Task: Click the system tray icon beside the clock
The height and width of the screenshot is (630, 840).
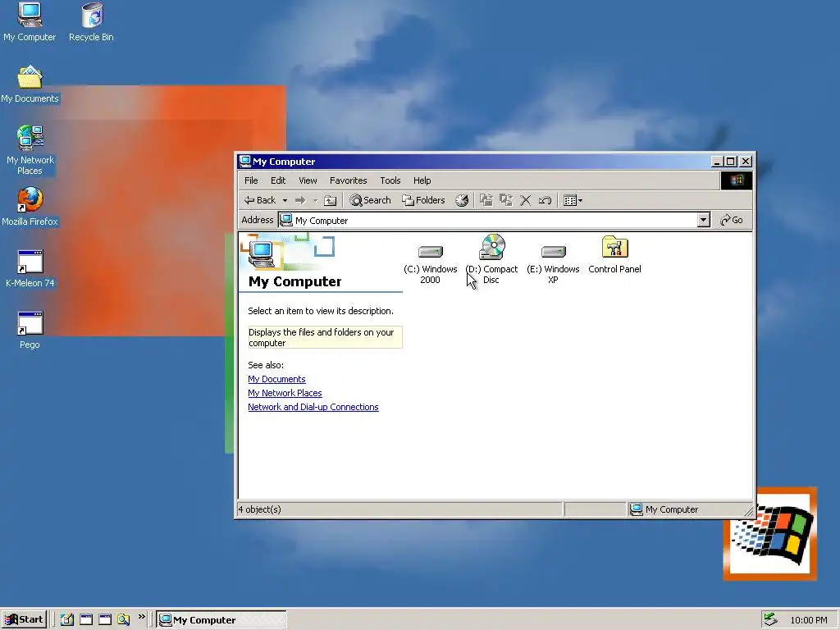Action: tap(770, 619)
